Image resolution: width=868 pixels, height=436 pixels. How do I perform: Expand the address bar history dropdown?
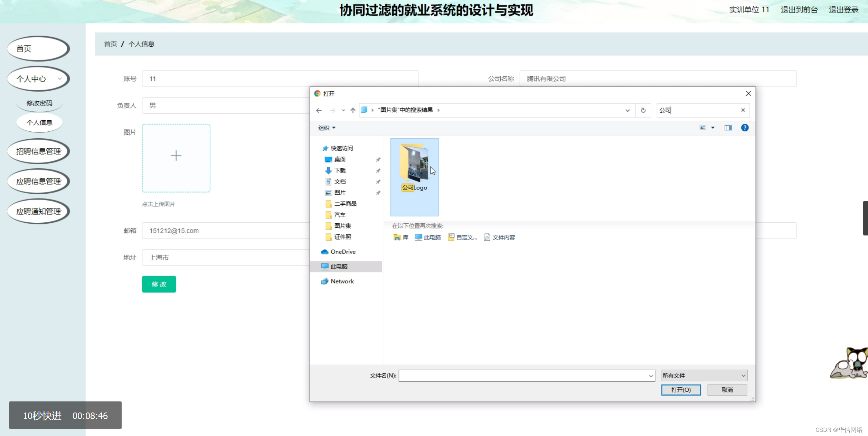click(627, 110)
